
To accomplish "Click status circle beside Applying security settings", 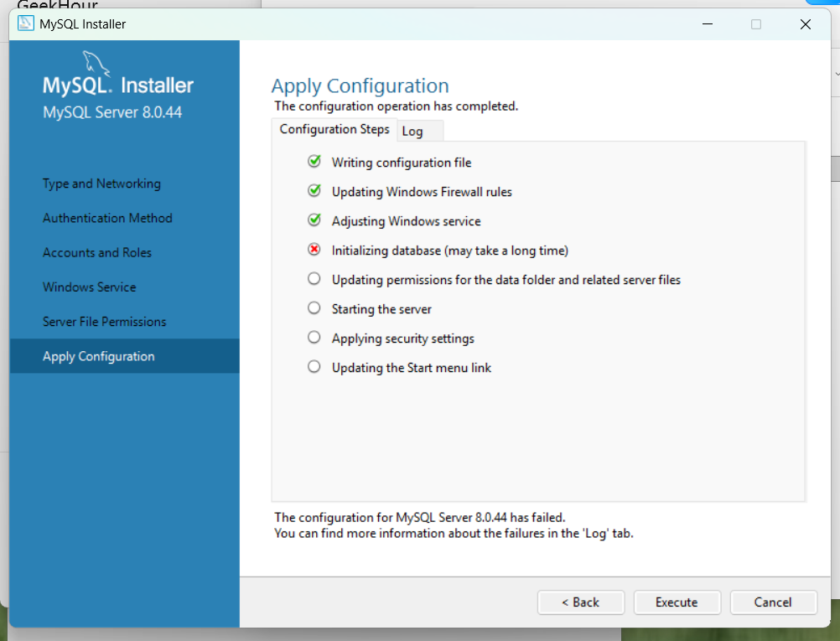I will (x=314, y=338).
